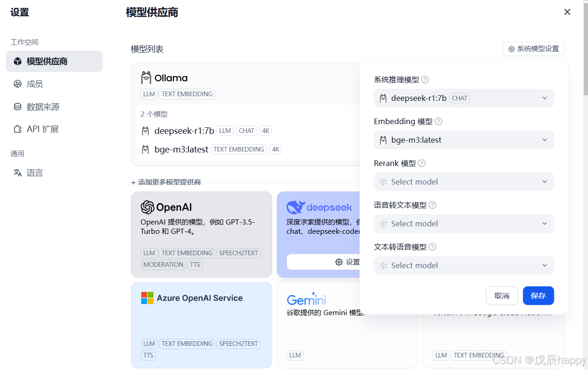Click the TEXT EMBEDDING tag under Ollama

click(x=187, y=94)
